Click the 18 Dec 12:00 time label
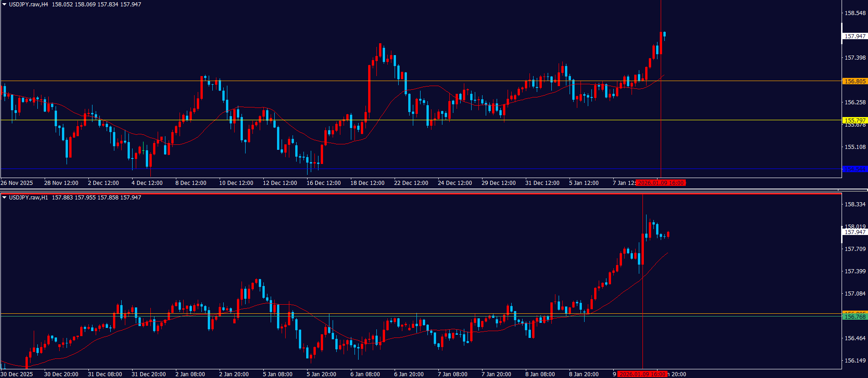 367,183
